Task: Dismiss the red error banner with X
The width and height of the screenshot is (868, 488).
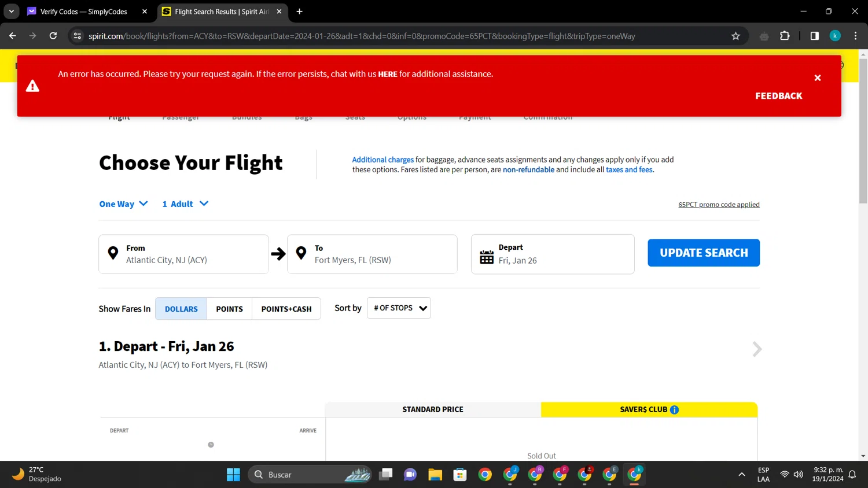Action: pos(817,78)
